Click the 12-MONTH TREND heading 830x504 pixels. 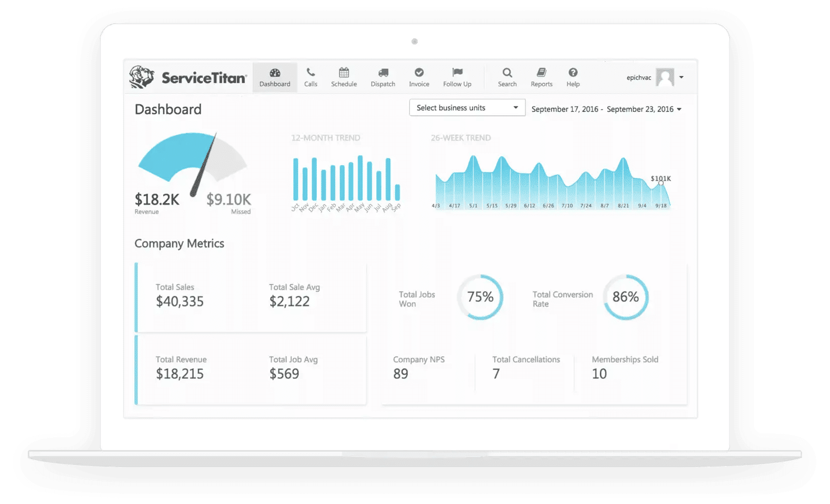326,138
